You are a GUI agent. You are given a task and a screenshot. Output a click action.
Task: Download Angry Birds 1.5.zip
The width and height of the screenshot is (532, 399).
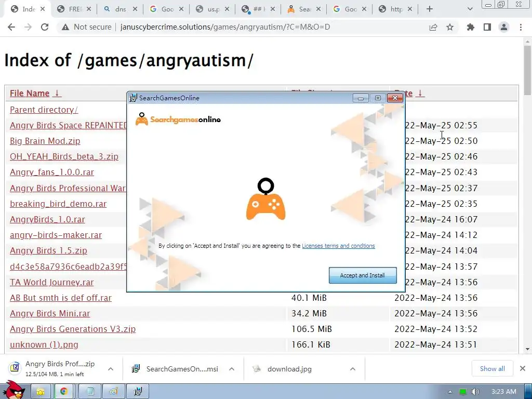pos(48,251)
